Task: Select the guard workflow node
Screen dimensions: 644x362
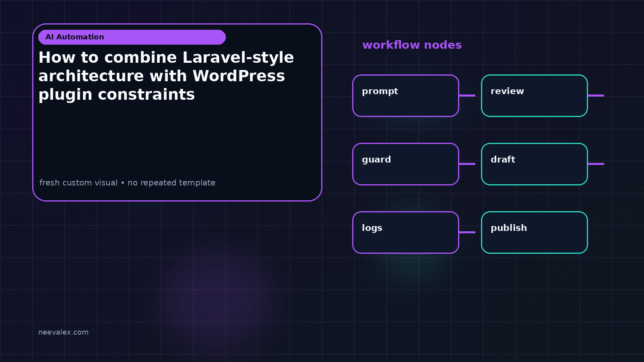Action: [x=406, y=164]
